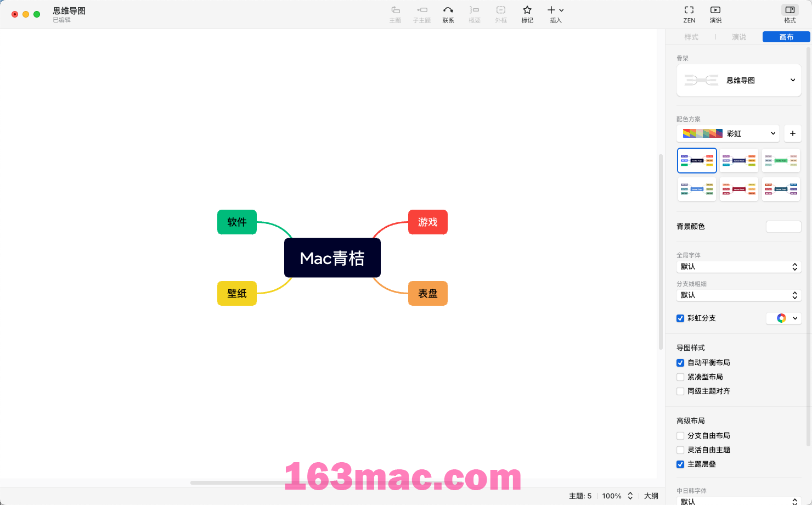
Task: Open the 中日韩字体 font dropdown
Action: pos(739,501)
